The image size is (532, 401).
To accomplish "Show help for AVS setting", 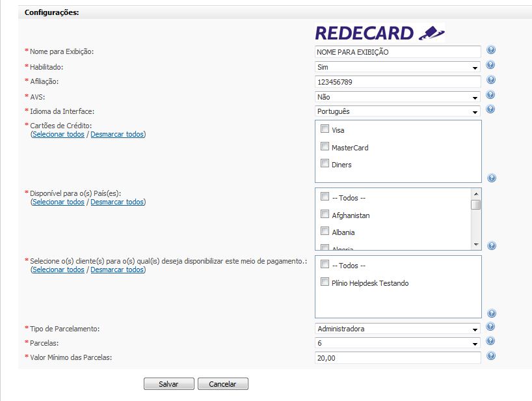I will pyautogui.click(x=490, y=94).
